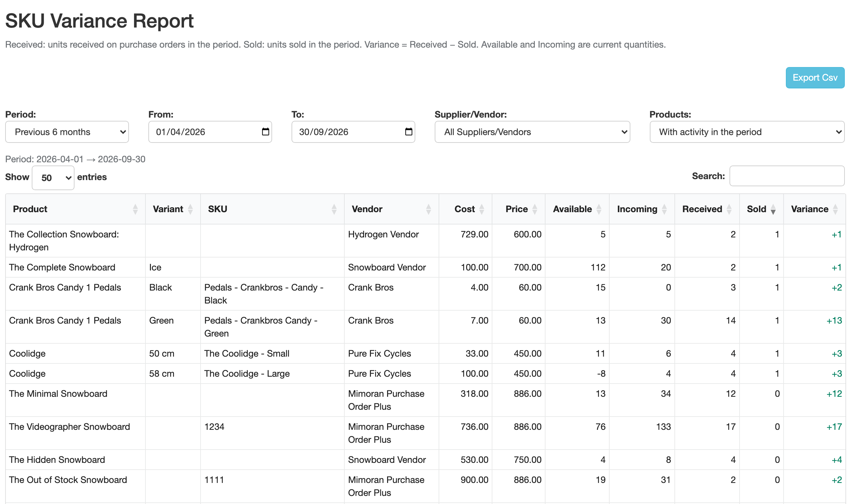Screen dimensions: 850x504
Task: Sort table by Incoming column arrows
Action: click(664, 209)
